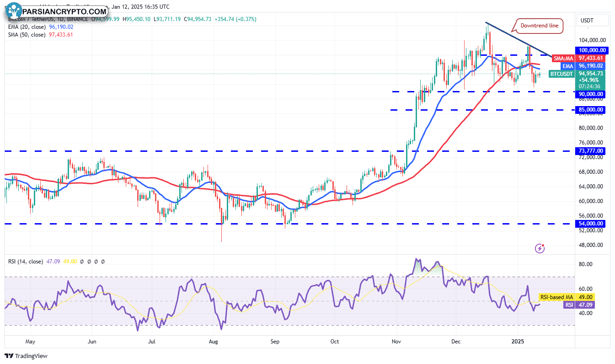Viewport: 615px width, 364px height.
Task: Click the 80.00 RSI scale label
Action: (x=586, y=264)
